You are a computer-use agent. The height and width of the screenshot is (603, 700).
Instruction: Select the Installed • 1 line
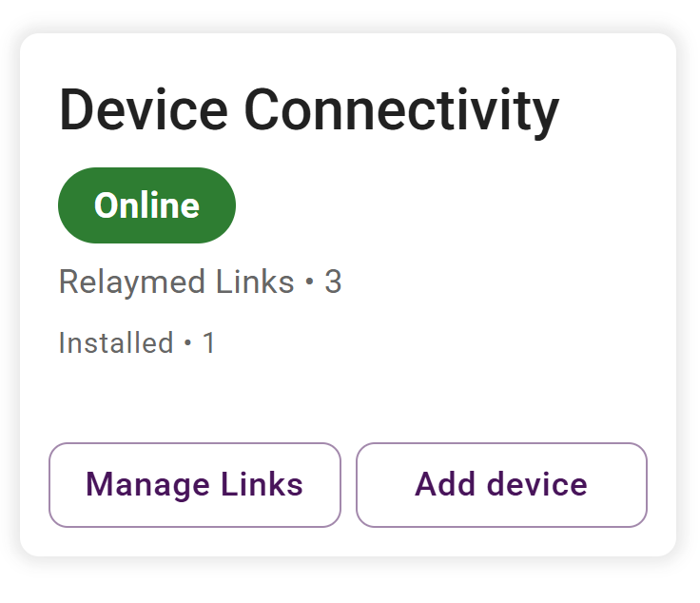click(137, 342)
